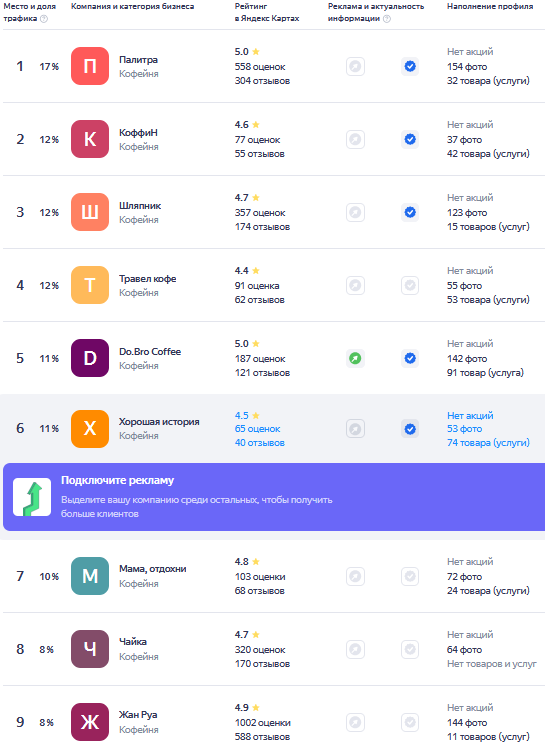Click the help icon beside Место и доля трафика

coord(44,19)
